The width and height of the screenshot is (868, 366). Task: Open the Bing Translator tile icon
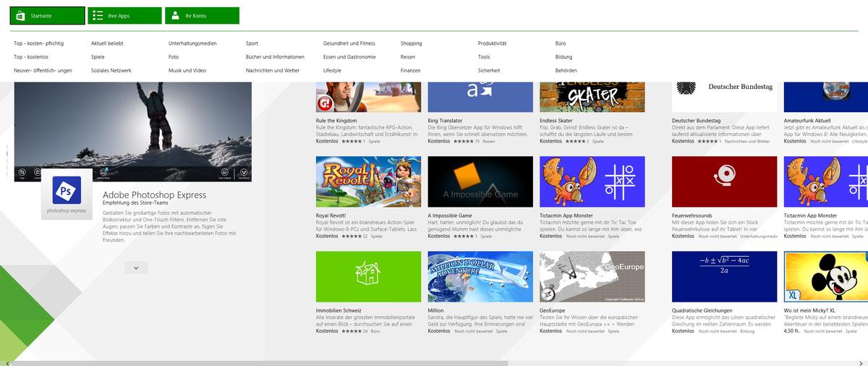point(480,98)
